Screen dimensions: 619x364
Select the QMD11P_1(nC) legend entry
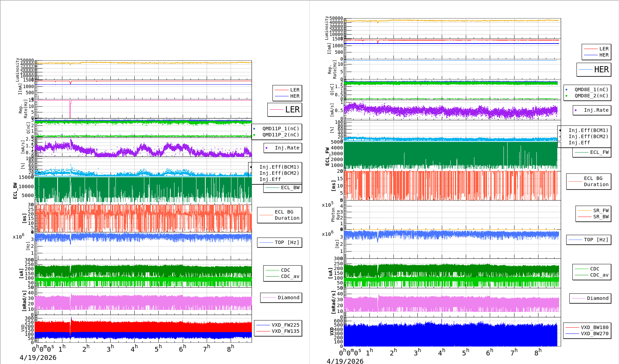[280, 129]
